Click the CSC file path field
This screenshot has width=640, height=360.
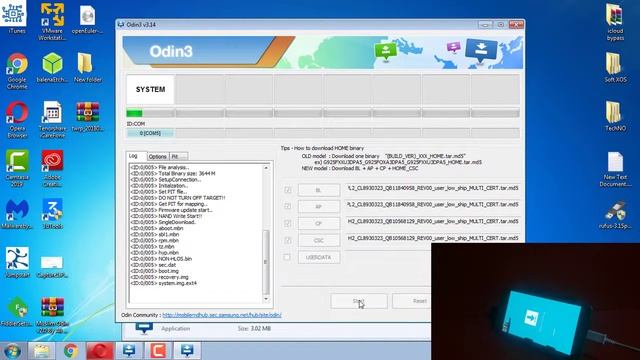pyautogui.click(x=433, y=238)
